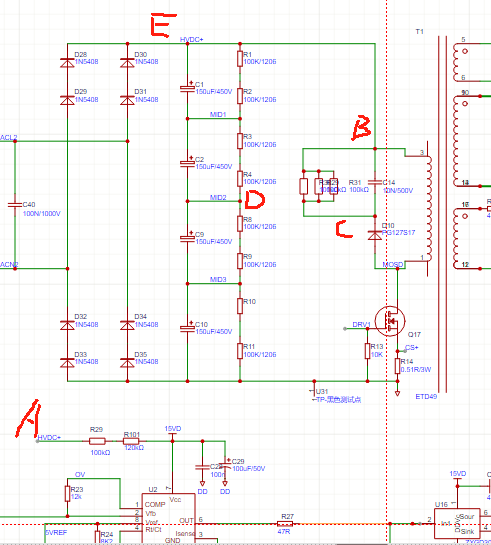
Task: Pick the R4 resistor symbol
Action: pos(240,179)
